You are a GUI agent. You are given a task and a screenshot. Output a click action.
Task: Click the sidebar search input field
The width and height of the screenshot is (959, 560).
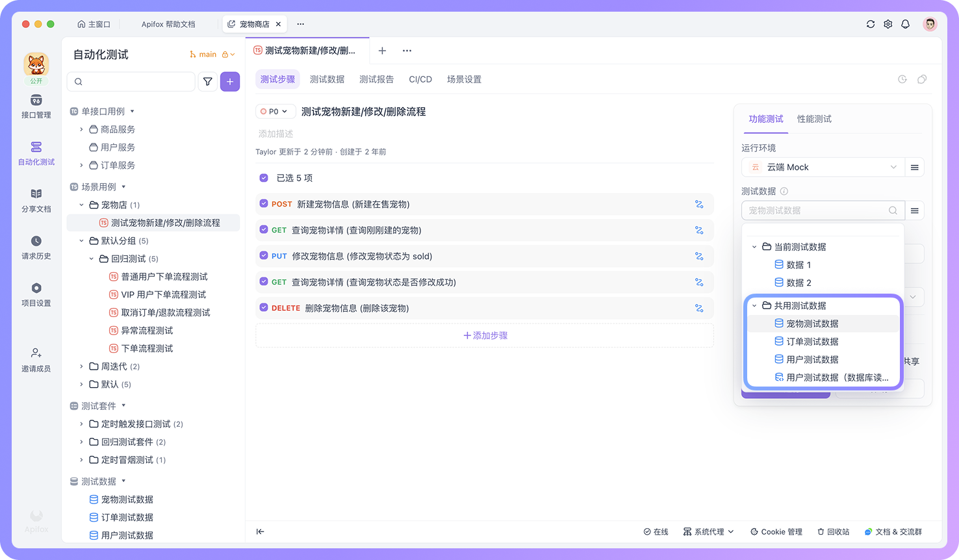tap(131, 82)
